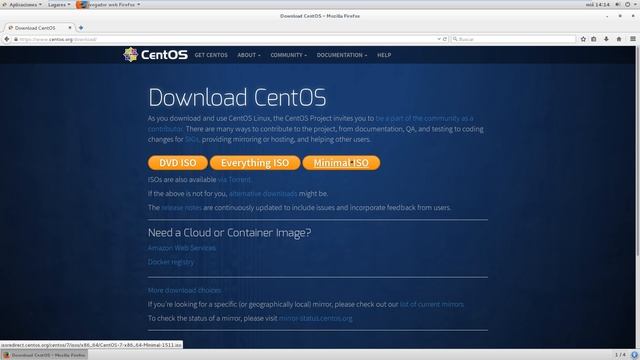This screenshot has width=640, height=360.
Task: Open the Firefox application menu in top panel
Action: tap(109, 4)
